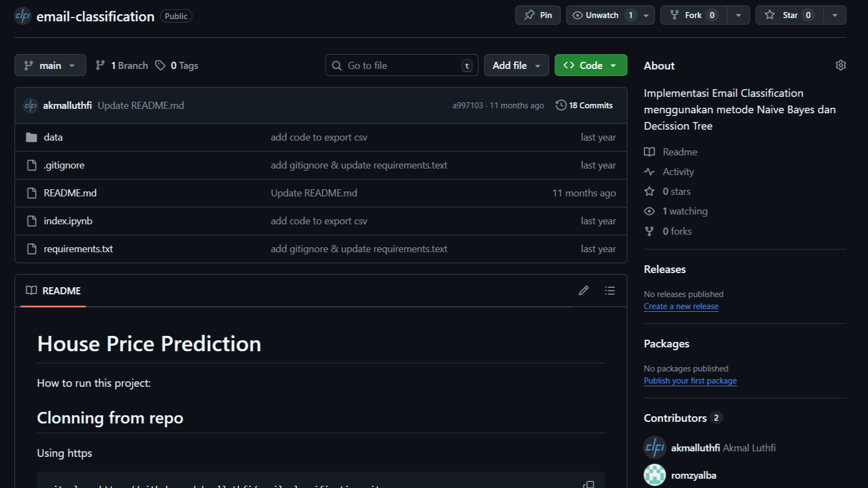Toggle Unwatch on the repository

pyautogui.click(x=601, y=15)
